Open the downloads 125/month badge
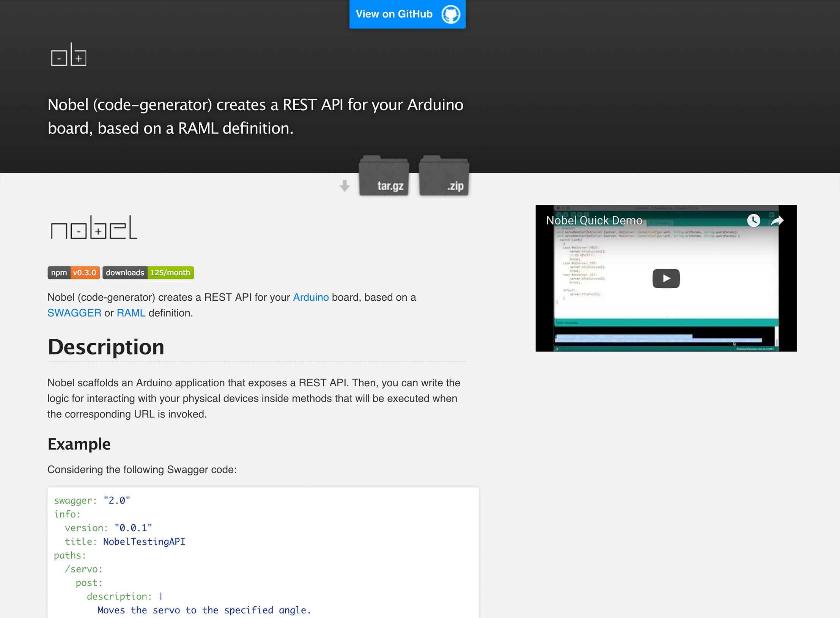The height and width of the screenshot is (618, 840). (148, 273)
